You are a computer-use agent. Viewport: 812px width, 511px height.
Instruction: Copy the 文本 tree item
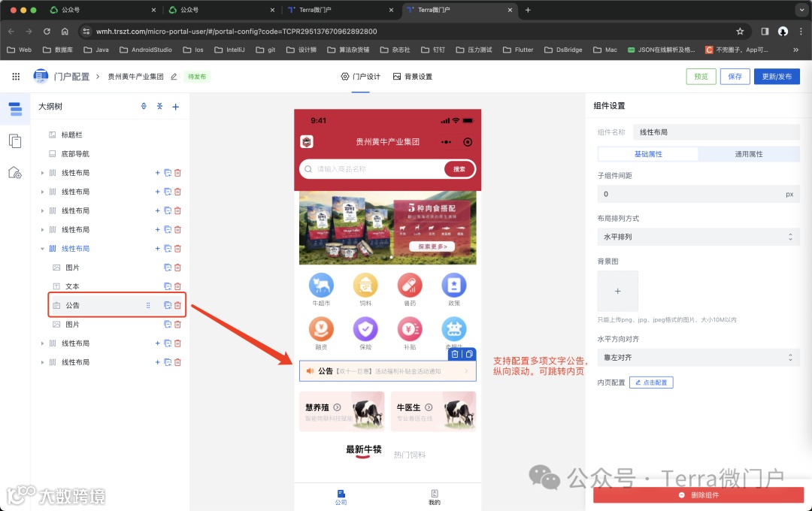pyautogui.click(x=168, y=286)
